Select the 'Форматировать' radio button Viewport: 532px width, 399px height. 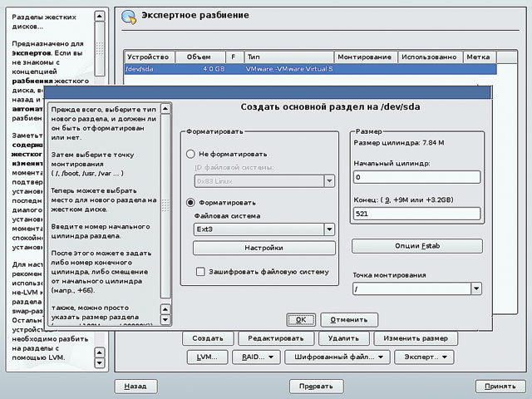pyautogui.click(x=190, y=203)
